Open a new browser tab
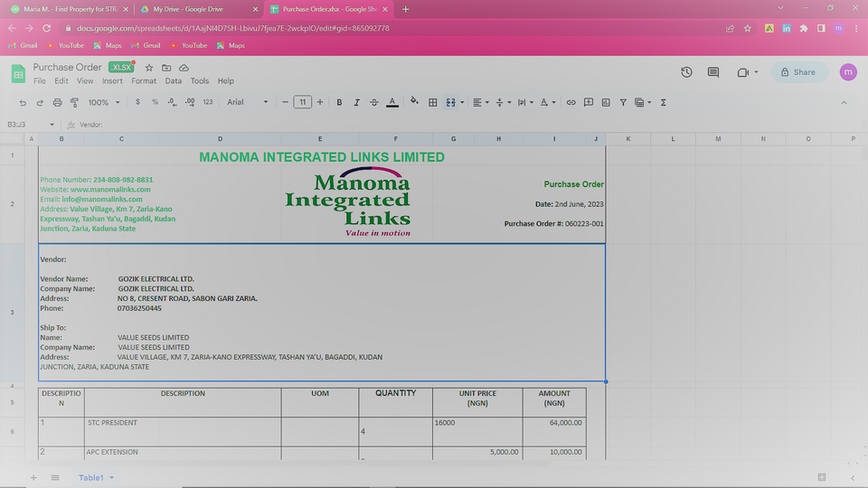The image size is (868, 488). [405, 9]
